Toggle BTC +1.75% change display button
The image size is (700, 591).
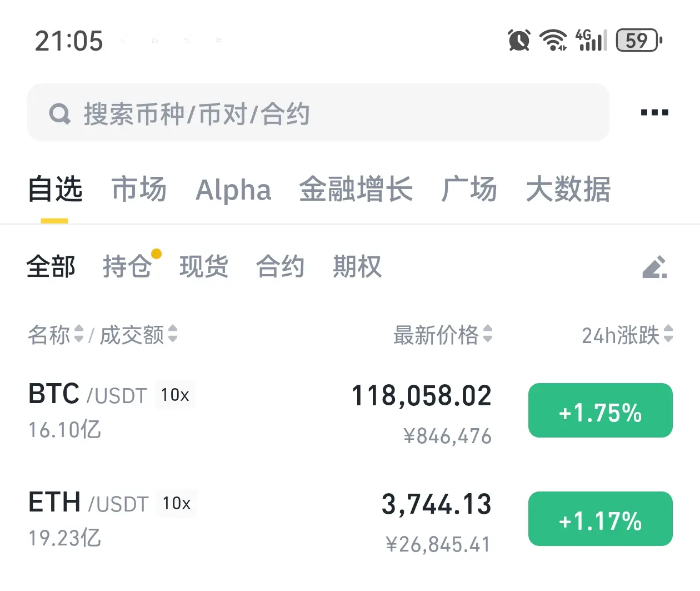(x=601, y=410)
